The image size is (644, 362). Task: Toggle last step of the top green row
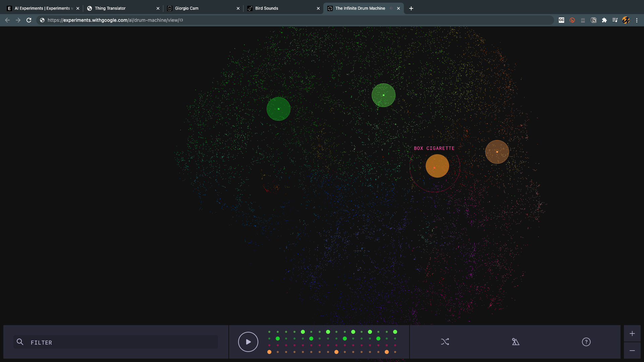click(x=395, y=332)
